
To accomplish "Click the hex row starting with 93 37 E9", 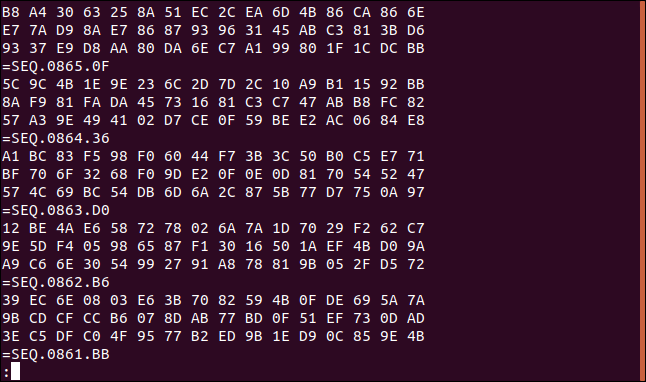I will click(213, 49).
